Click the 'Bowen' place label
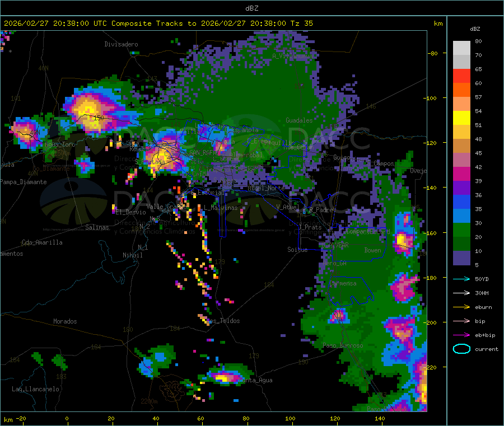The height and width of the screenshot is (426, 504). pyautogui.click(x=373, y=250)
